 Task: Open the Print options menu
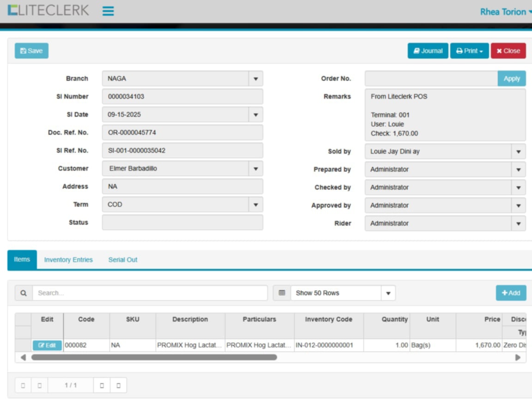pos(469,51)
